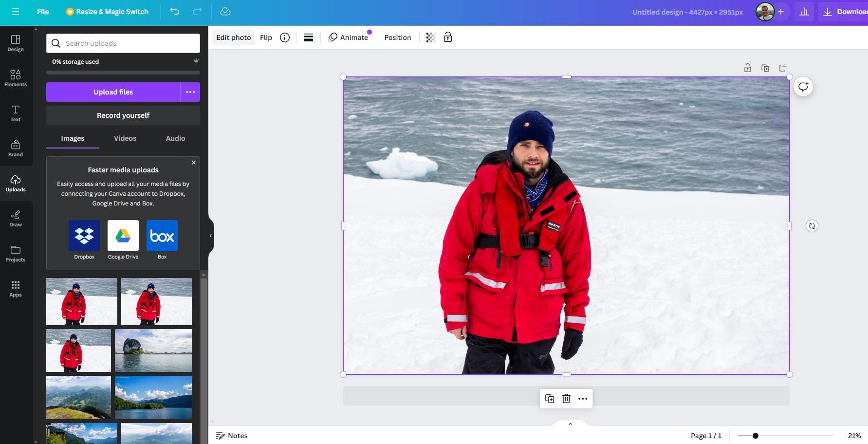Undo the last action
868x444 pixels.
pos(175,12)
